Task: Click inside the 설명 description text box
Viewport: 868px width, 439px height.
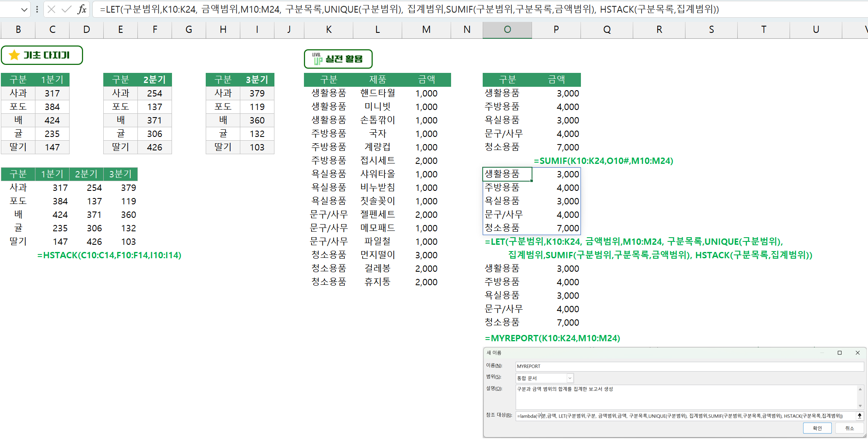Action: point(686,396)
